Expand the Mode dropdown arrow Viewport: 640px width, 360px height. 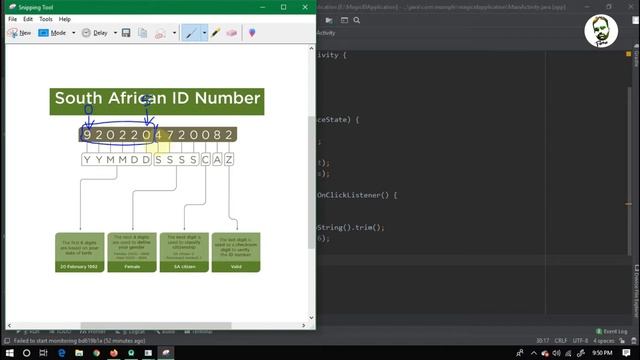point(73,33)
